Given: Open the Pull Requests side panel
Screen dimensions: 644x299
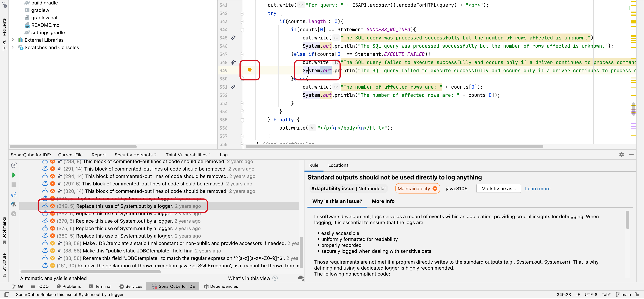Looking at the screenshot, I should (4, 34).
